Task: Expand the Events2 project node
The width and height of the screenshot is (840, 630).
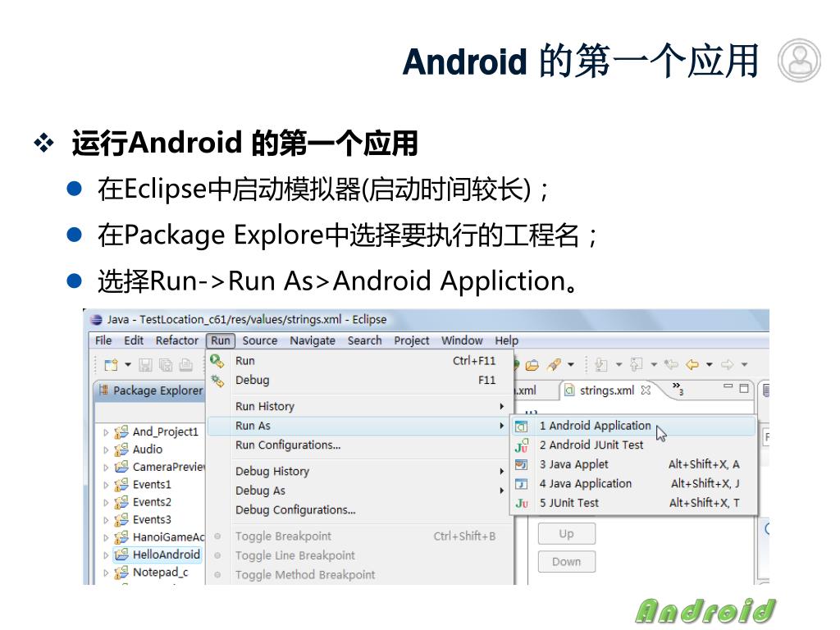Action: [x=106, y=503]
